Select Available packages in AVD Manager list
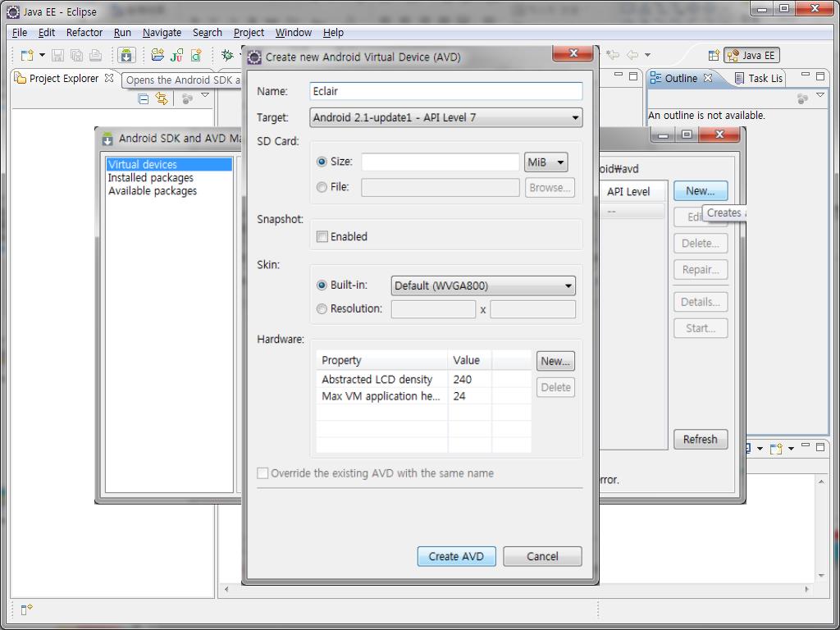This screenshot has width=840, height=630. (152, 190)
